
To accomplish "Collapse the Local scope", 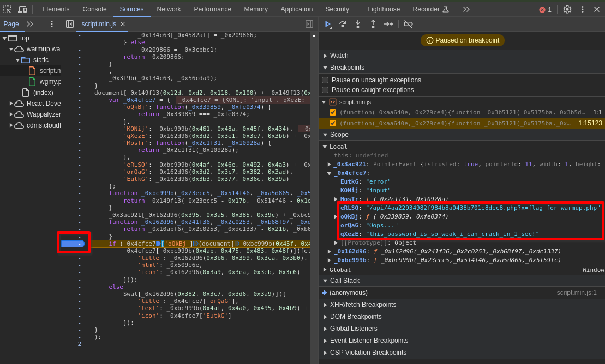I will (325, 147).
